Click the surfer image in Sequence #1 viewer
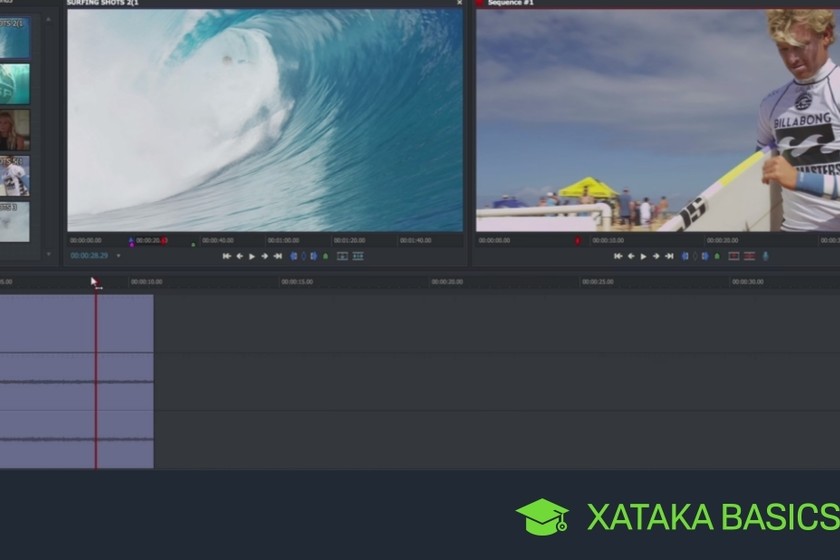840x560 pixels. 658,120
